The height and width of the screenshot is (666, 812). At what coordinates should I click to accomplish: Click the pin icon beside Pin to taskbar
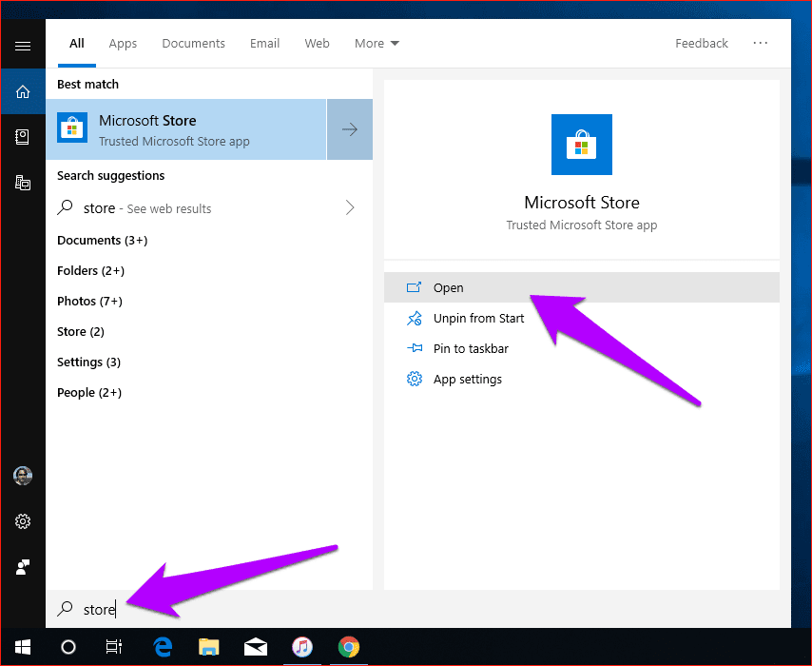414,348
